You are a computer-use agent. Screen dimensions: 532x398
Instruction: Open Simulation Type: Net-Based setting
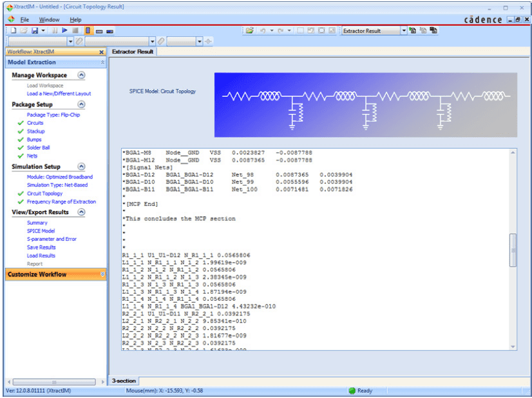click(x=57, y=185)
